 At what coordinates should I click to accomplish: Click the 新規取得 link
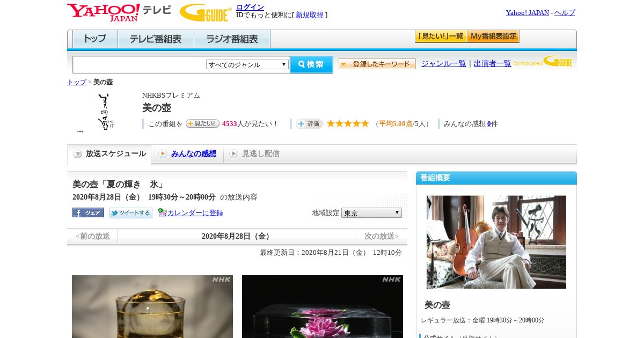click(x=310, y=15)
